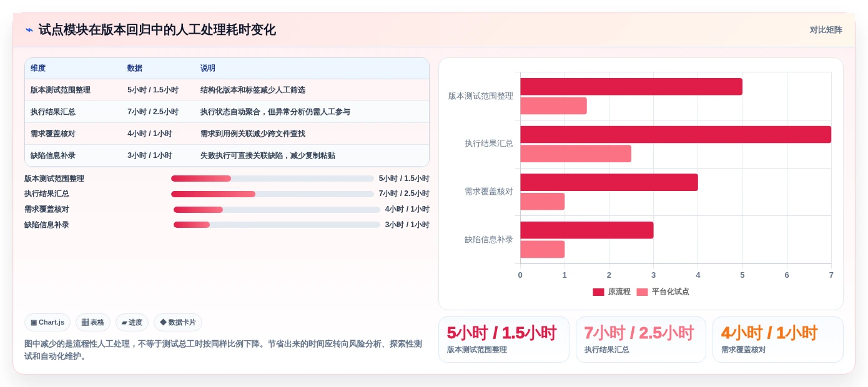This screenshot has height=387, width=868.
Task: Click the 平台化试点 bar for 需求覆盖核对
Action: click(x=542, y=202)
